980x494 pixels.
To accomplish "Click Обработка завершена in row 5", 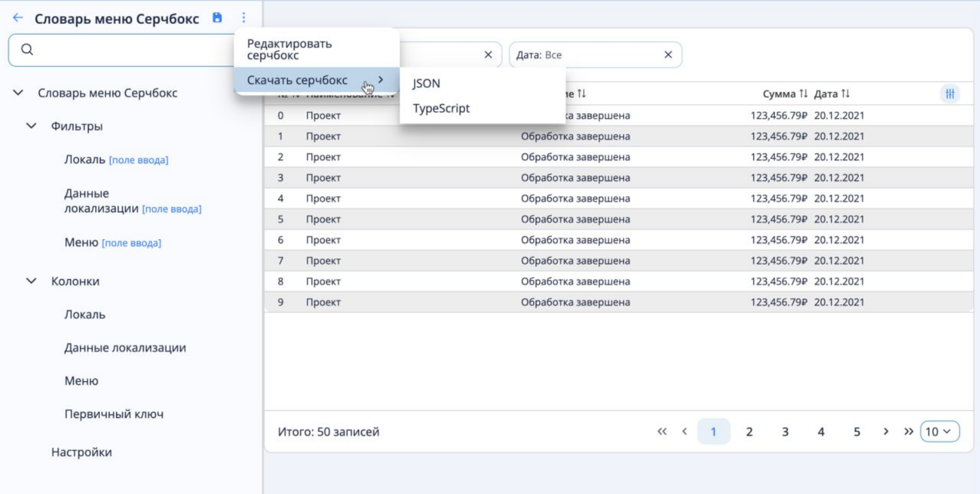I will coord(576,219).
